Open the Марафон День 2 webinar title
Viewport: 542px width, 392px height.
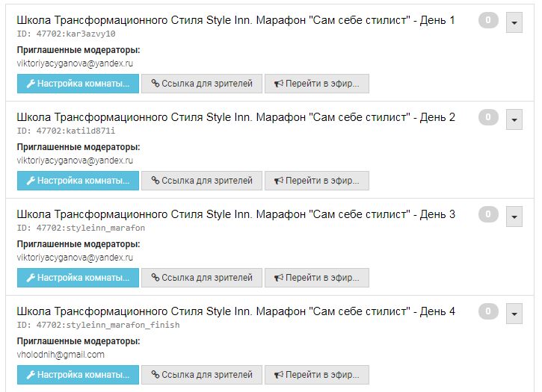point(235,117)
